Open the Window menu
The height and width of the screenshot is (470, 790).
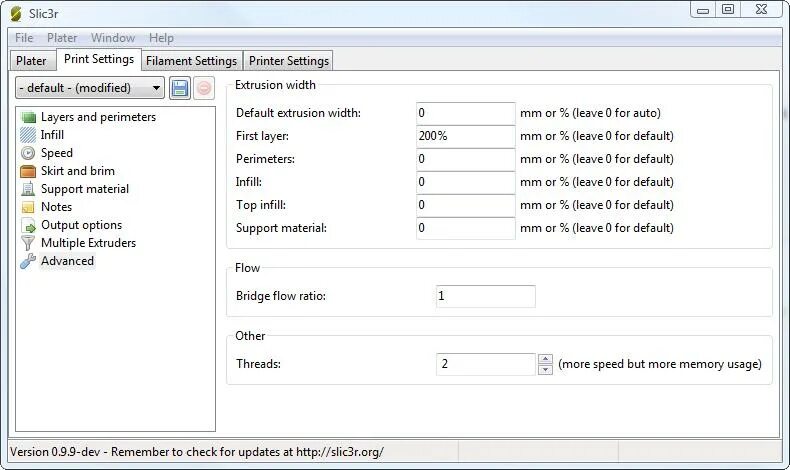[113, 38]
